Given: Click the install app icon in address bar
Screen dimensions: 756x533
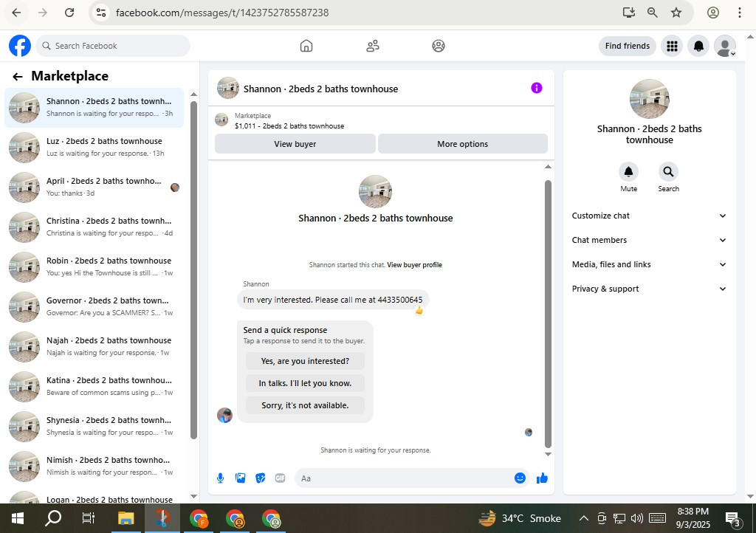Looking at the screenshot, I should click(629, 13).
